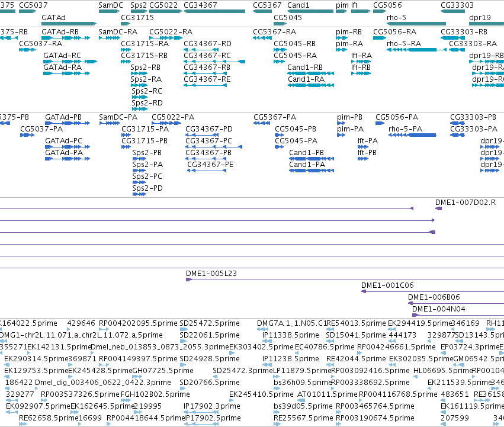Viewport: 504px width, 427px height.
Task: Select transcript CG31715-RB
Action: 126,62
